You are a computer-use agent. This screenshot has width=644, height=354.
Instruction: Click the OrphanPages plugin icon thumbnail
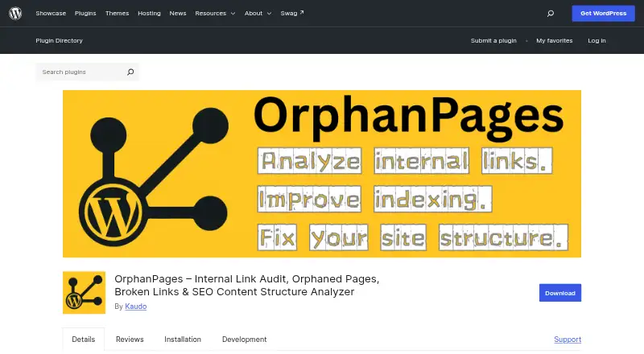coord(84,292)
